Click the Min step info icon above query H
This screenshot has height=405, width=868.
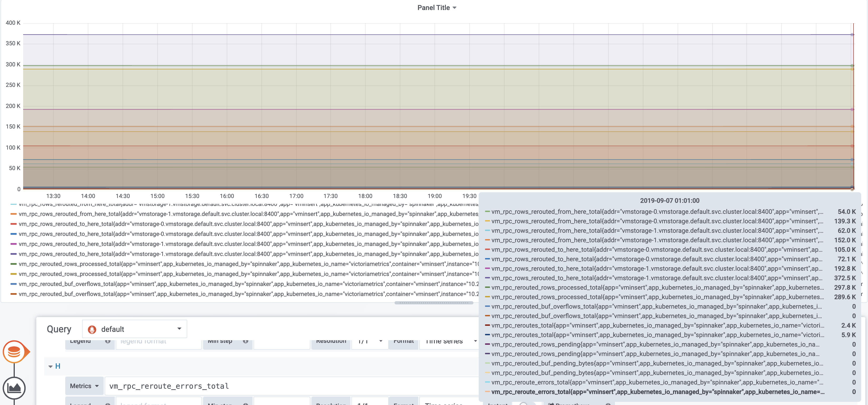coord(246,341)
